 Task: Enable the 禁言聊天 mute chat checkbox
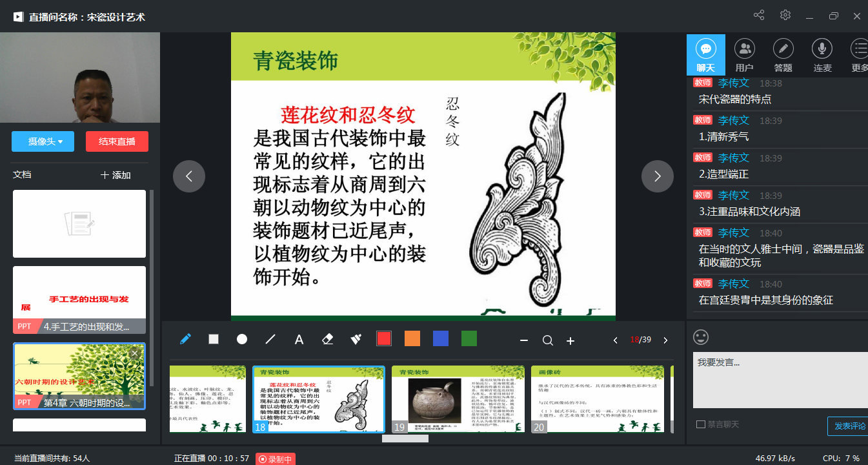tap(701, 424)
